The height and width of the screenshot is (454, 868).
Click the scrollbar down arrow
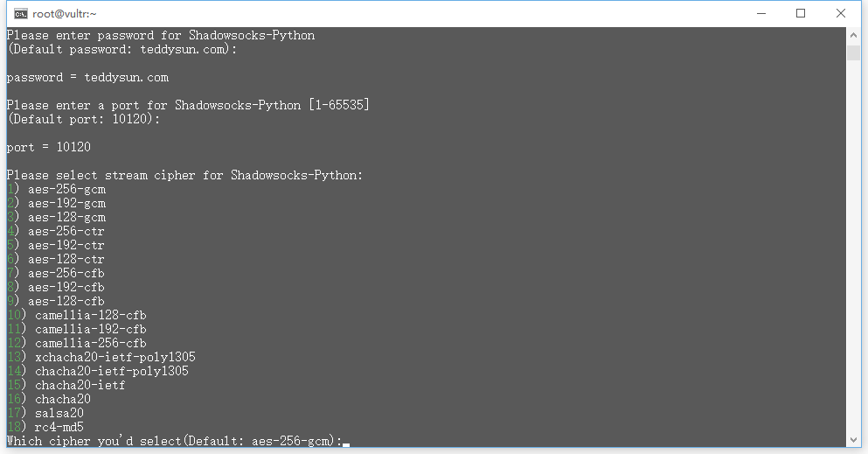pos(853,439)
